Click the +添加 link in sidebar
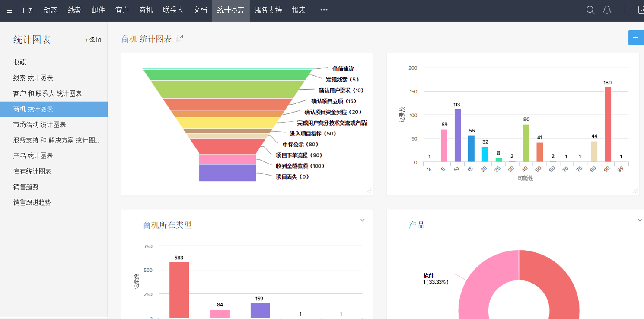Image resolution: width=644 pixels, height=319 pixels. click(x=93, y=40)
